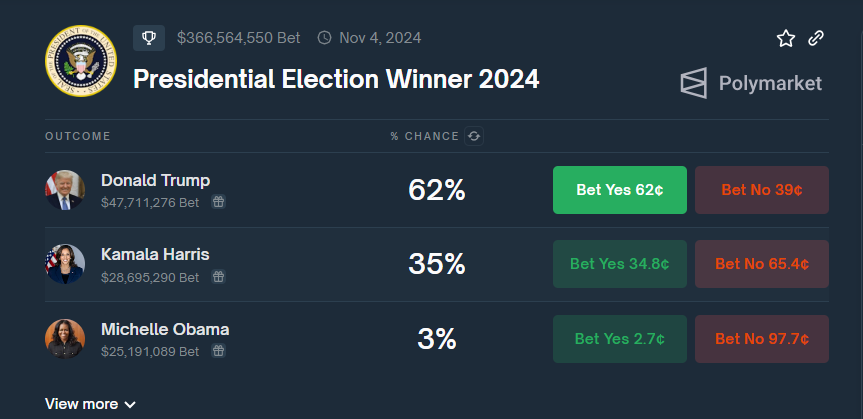Copy the market link via chain icon
Image resolution: width=863 pixels, height=419 pixels.
pos(816,38)
